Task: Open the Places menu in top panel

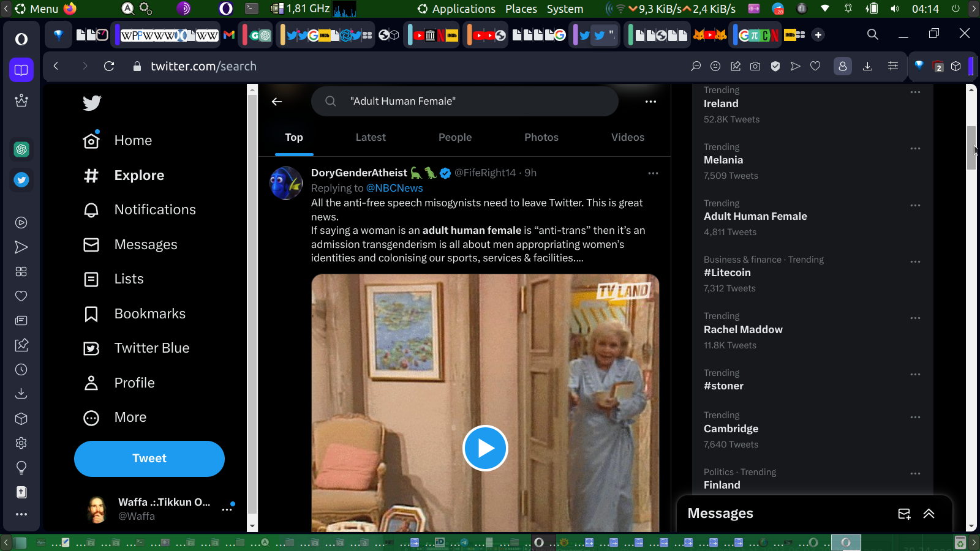Action: [x=521, y=9]
